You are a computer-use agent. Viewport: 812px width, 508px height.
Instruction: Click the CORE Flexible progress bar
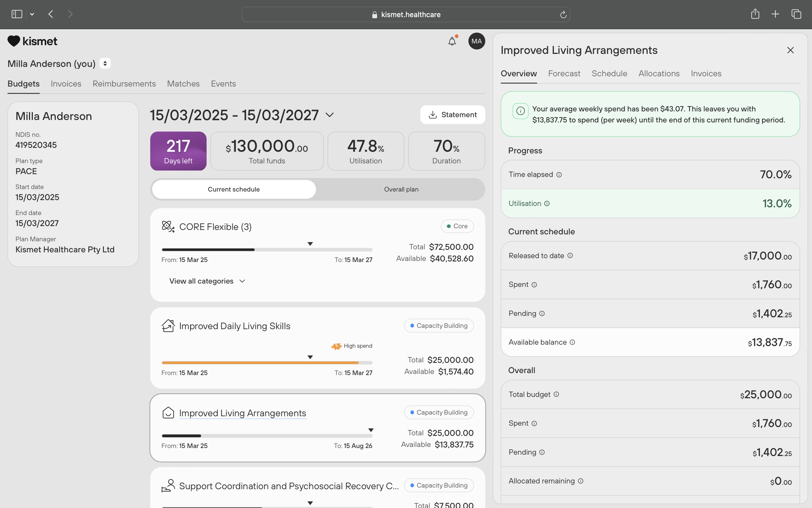[x=267, y=250]
